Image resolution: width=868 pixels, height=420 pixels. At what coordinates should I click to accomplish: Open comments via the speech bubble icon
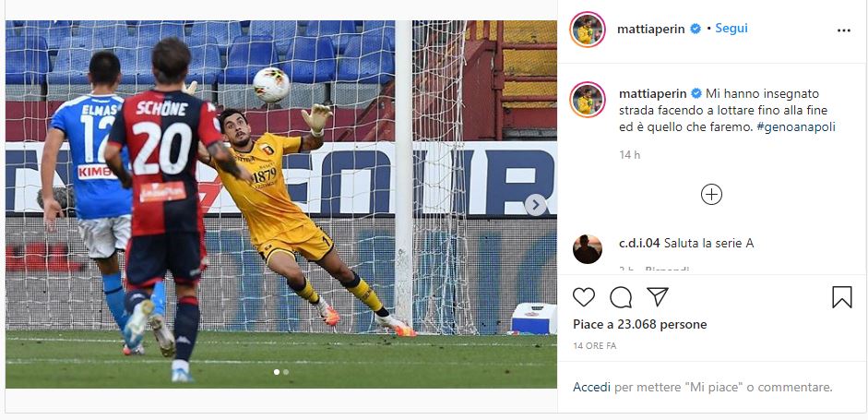621,297
